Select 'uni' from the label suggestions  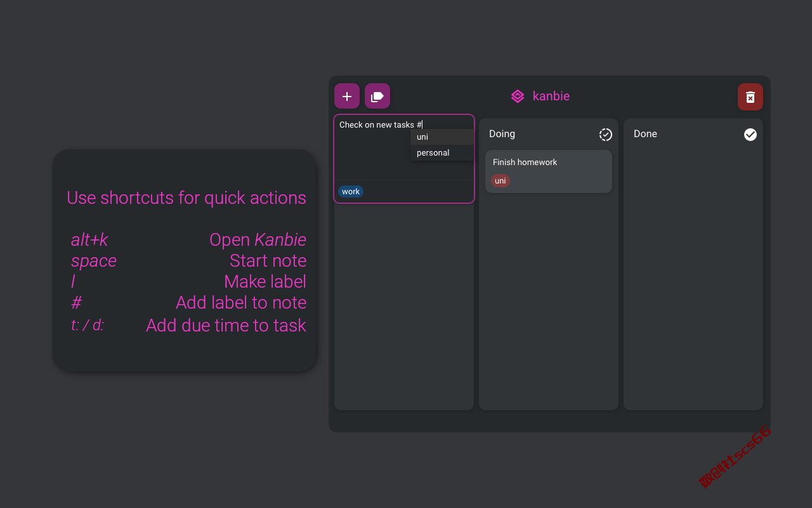click(442, 137)
